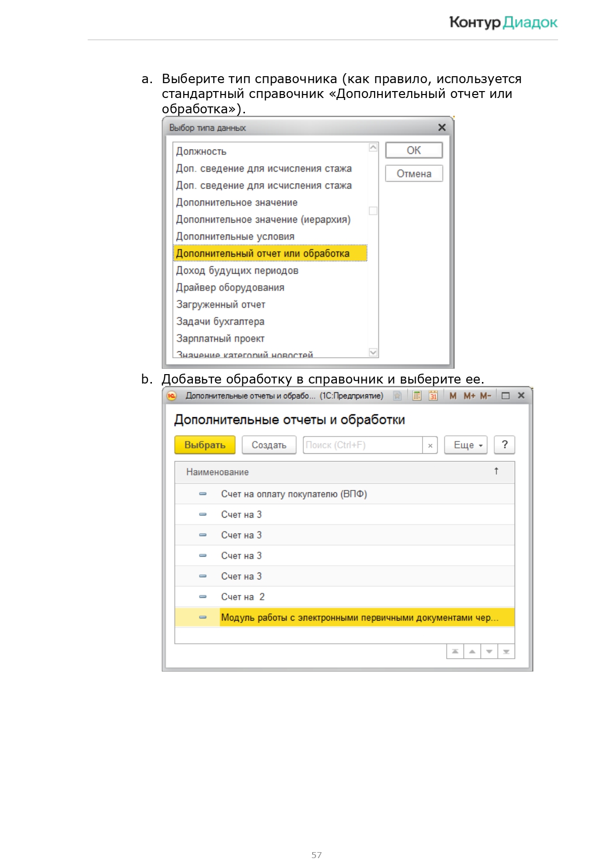Click the M+ memory add button

(x=469, y=396)
